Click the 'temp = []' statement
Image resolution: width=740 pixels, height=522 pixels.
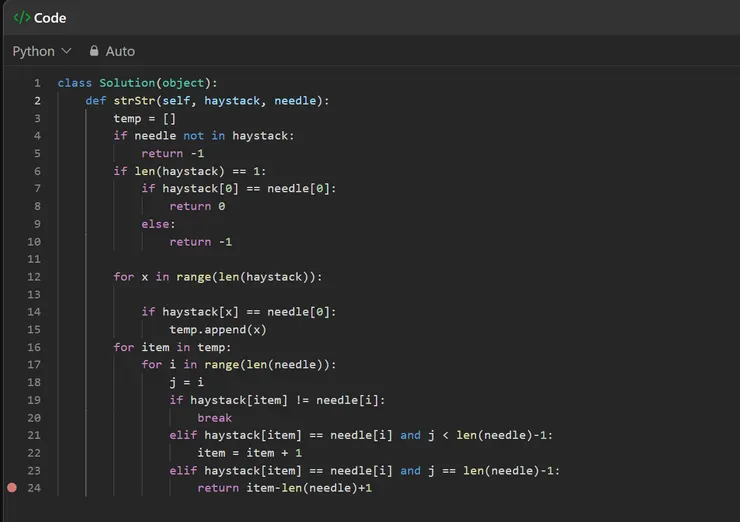tap(144, 118)
